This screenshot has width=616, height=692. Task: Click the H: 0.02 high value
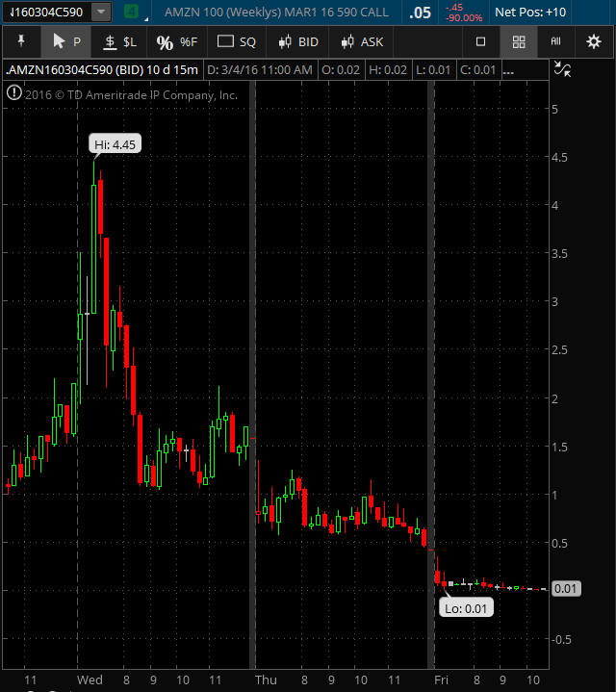pyautogui.click(x=388, y=70)
